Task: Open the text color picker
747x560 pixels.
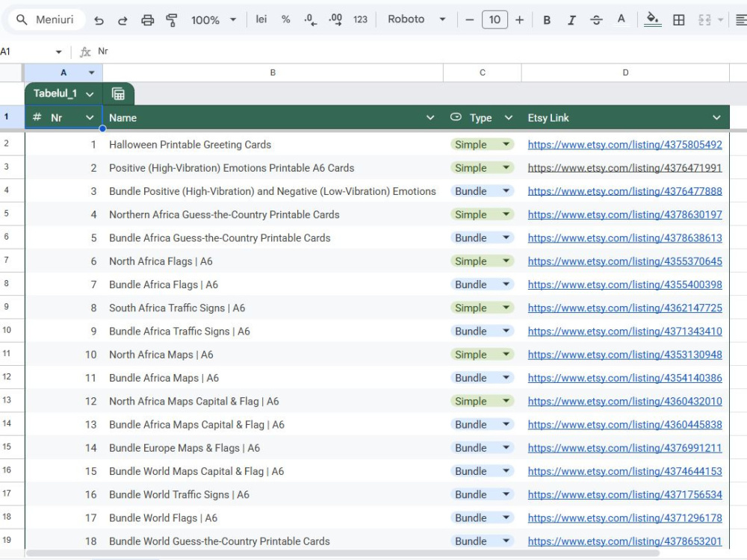Action: point(621,20)
